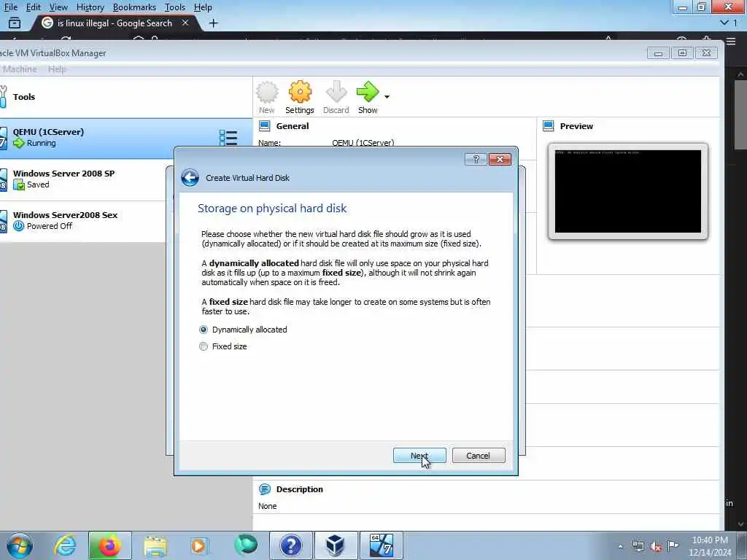Click the running VM 64-bit taskbar icon
Screen dimensions: 747x560
click(381, 545)
